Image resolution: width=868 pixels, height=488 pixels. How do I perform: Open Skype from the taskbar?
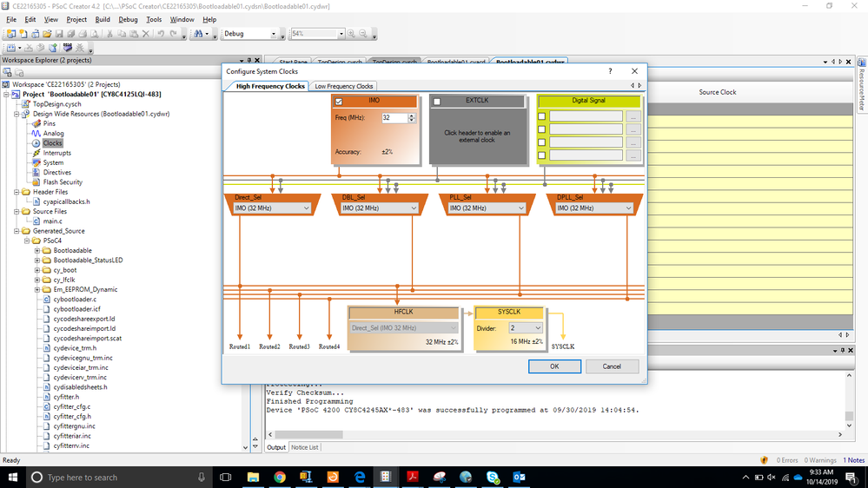click(x=493, y=477)
